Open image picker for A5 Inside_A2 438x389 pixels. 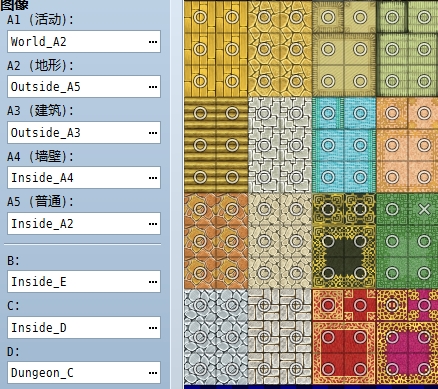153,224
